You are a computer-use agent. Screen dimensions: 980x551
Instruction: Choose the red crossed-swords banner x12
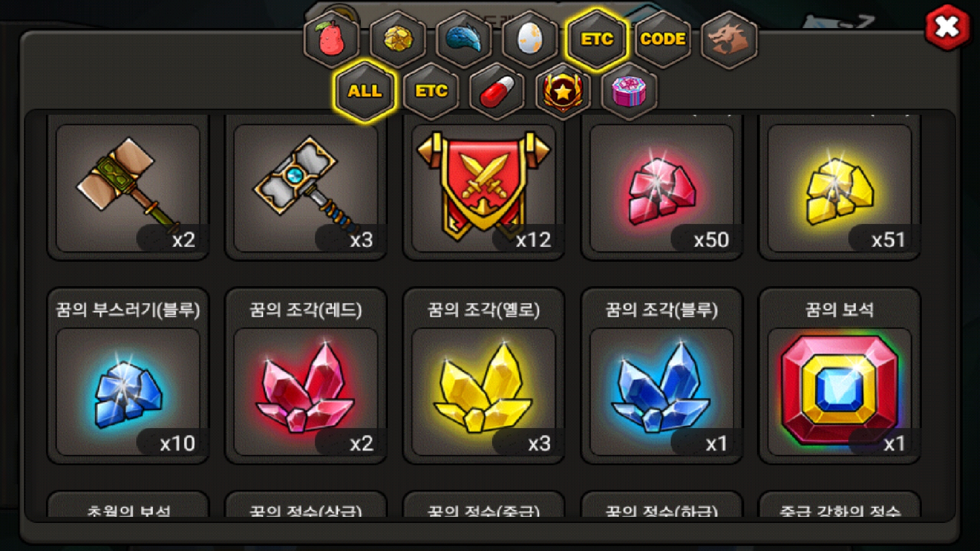(x=484, y=188)
